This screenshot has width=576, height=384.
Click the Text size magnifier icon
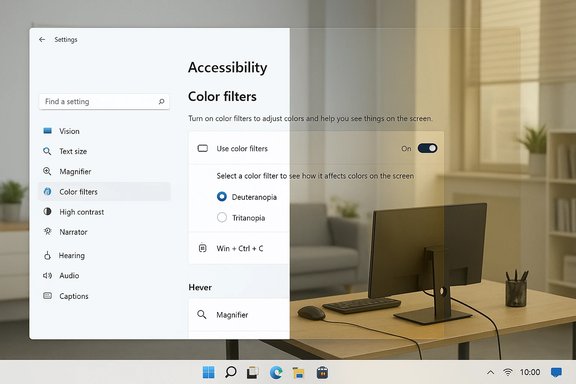47,151
